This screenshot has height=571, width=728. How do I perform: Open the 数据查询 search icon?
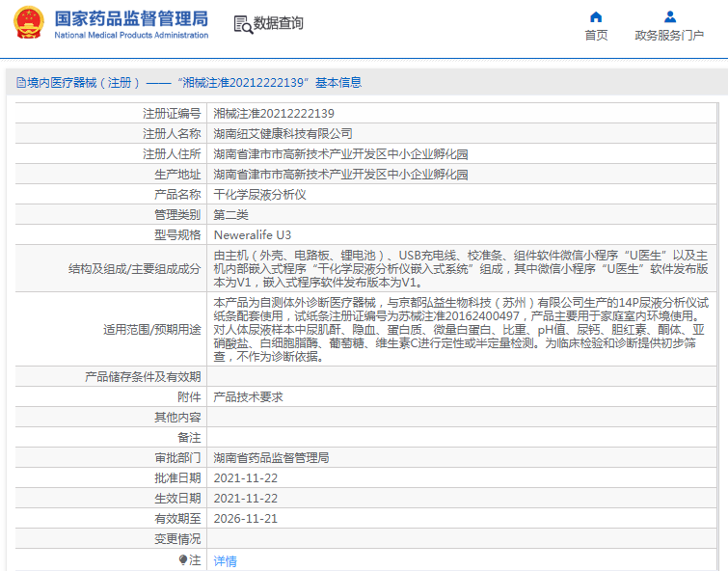point(243,25)
